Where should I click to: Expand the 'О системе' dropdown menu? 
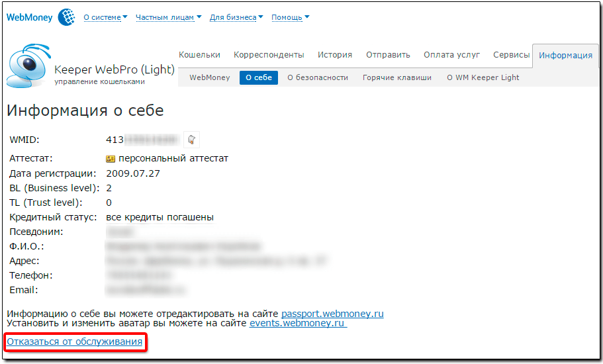click(x=105, y=17)
